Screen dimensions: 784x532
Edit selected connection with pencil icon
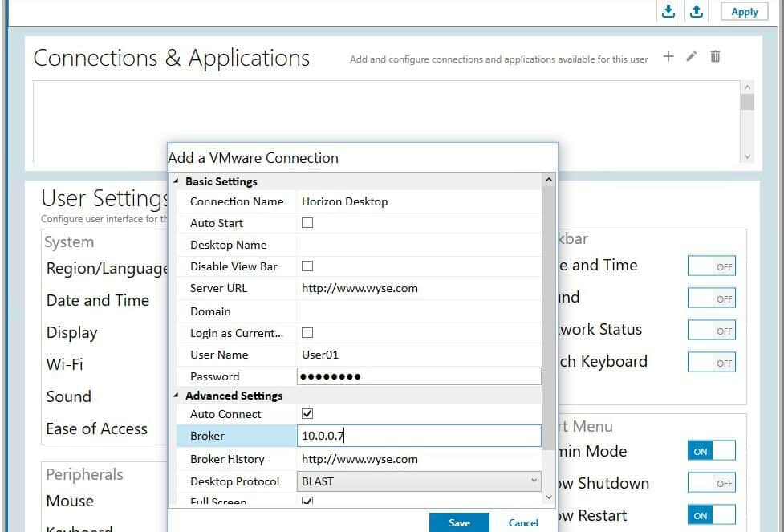tap(692, 56)
